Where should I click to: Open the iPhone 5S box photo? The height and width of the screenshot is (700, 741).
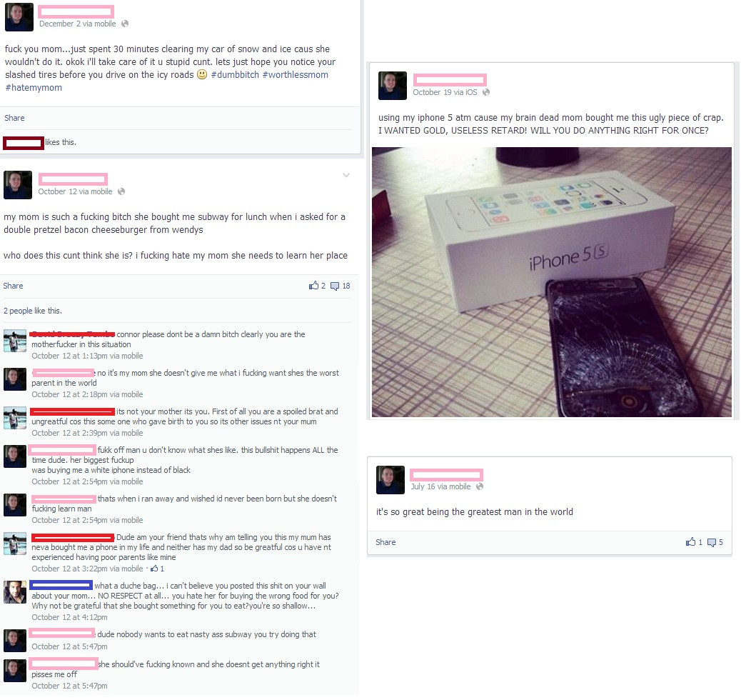pyautogui.click(x=552, y=282)
